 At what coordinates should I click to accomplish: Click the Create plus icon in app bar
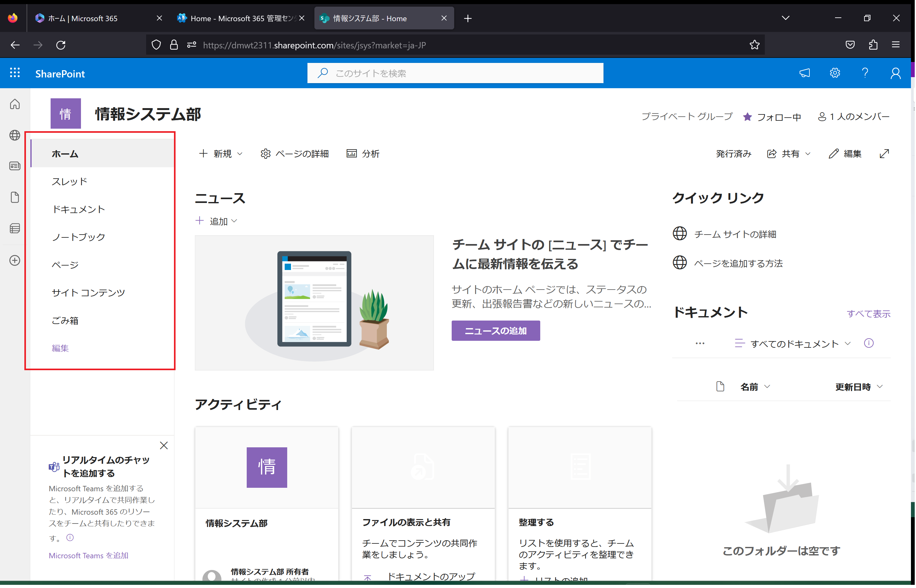click(15, 260)
